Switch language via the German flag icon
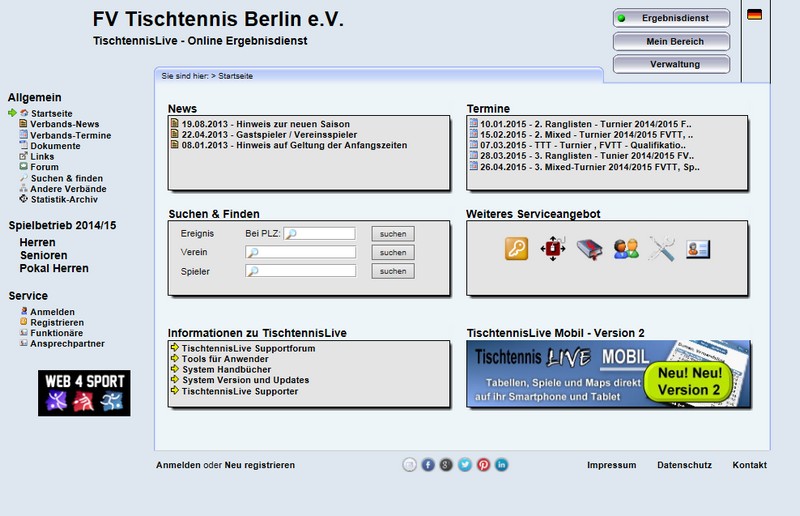The height and width of the screenshot is (516, 800). [x=754, y=14]
